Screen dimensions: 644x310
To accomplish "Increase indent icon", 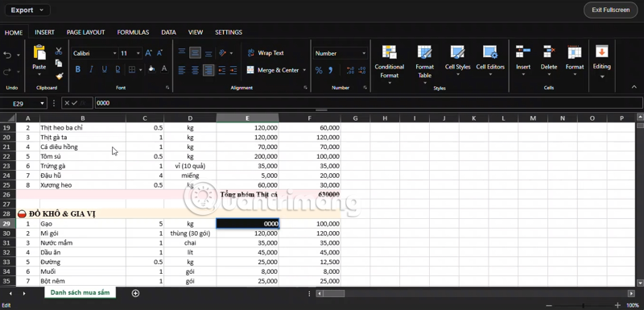I will [233, 70].
